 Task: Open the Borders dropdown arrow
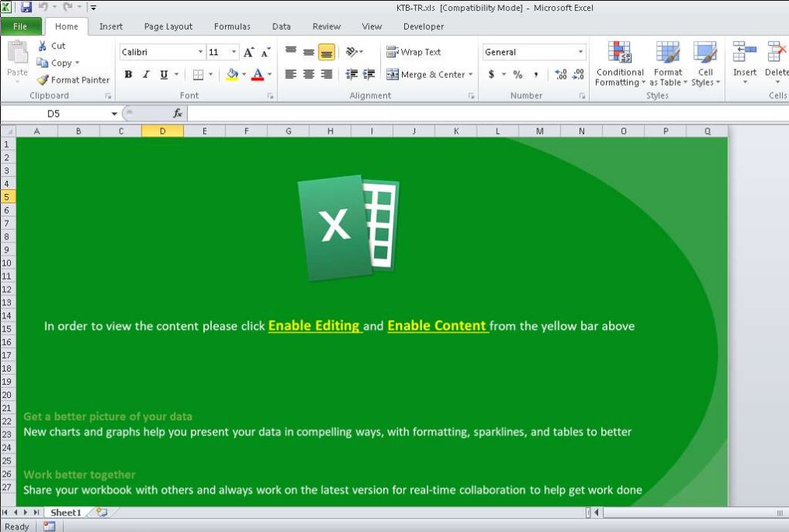pyautogui.click(x=211, y=75)
